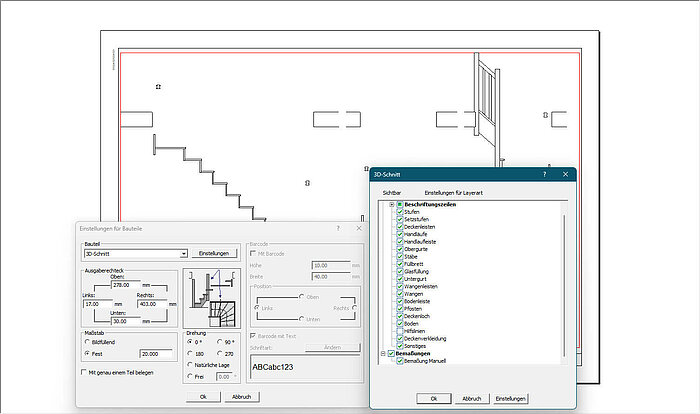Screen dimensions: 700x414
Task: Close the 3D-Schnitt dialog
Action: [565, 174]
